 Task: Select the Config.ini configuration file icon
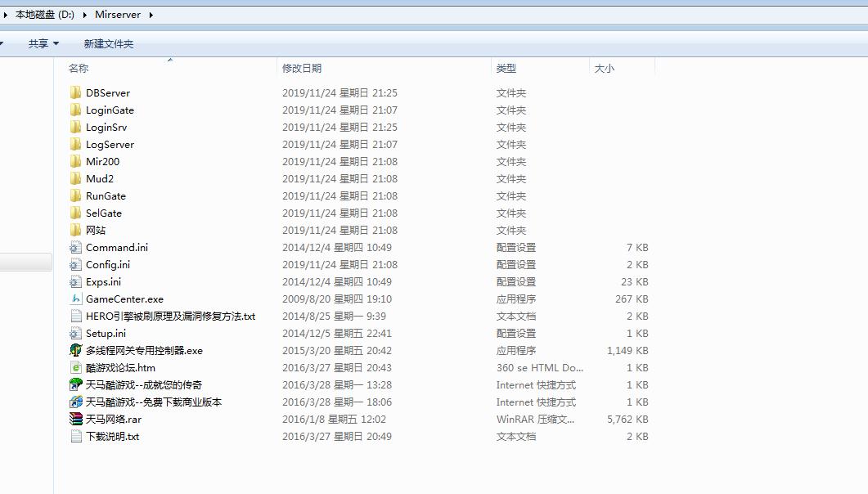(x=76, y=264)
